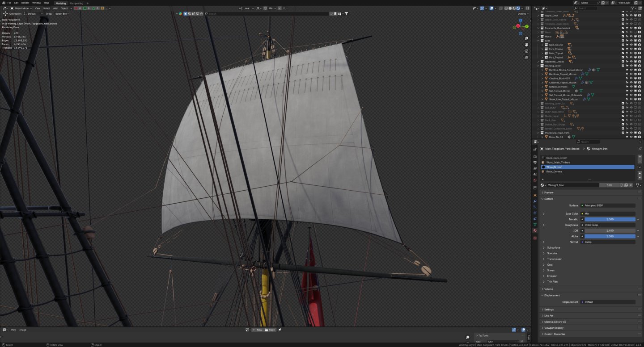Click the Open image button
Image resolution: width=644 pixels, height=347 pixels.
point(270,330)
